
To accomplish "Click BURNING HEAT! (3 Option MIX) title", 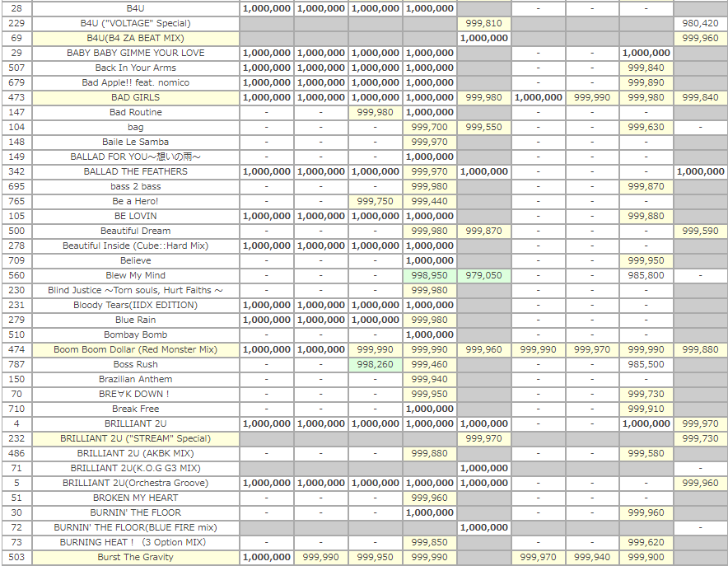I will pyautogui.click(x=133, y=543).
